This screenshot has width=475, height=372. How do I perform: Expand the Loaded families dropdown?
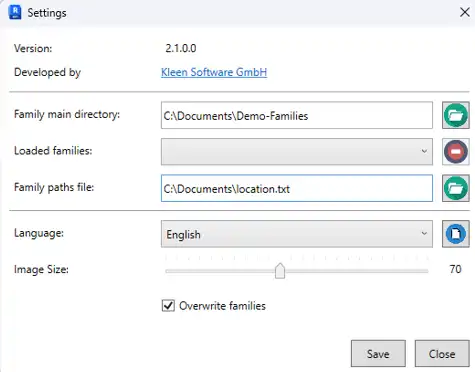(x=297, y=152)
